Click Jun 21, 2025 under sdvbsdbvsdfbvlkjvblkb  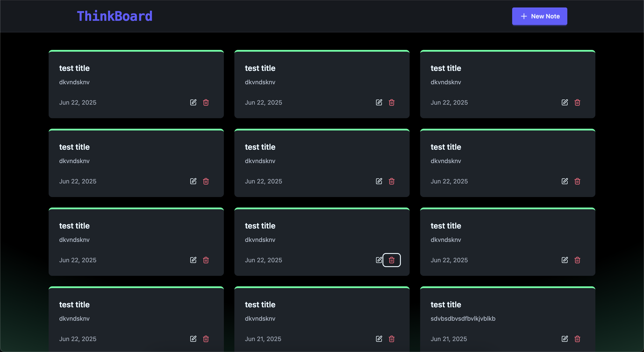(x=449, y=339)
